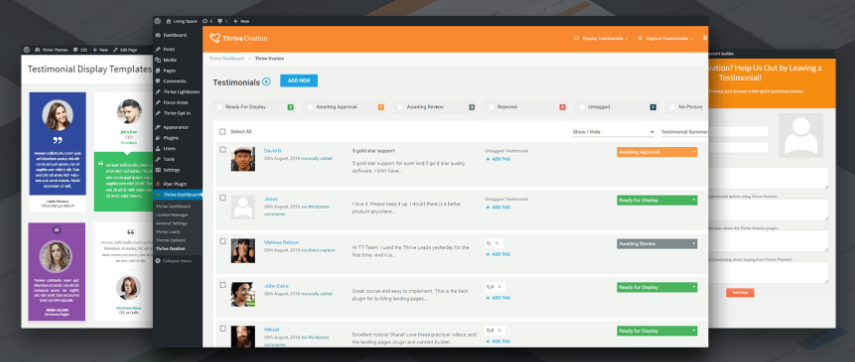855x362 pixels.
Task: Remove the TL tag from Melissa Nelson
Action: 497,243
